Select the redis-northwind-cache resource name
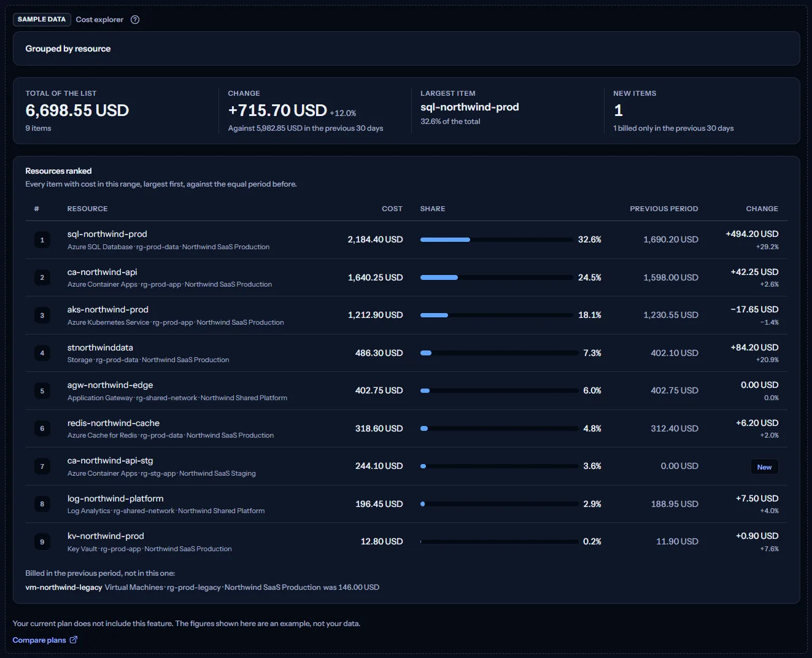 click(114, 423)
